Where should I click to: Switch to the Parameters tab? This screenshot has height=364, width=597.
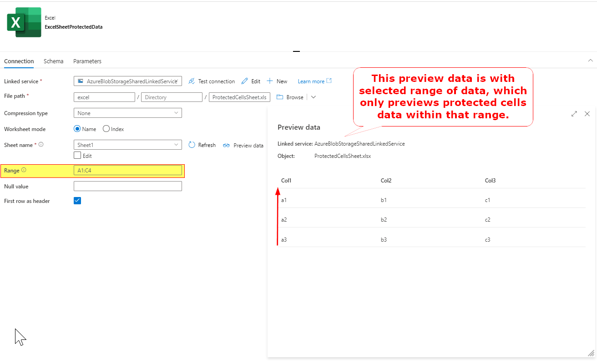tap(87, 61)
